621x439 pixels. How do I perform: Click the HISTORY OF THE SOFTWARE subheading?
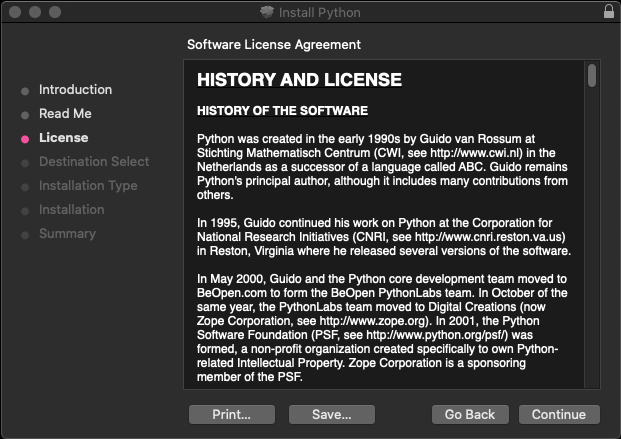pyautogui.click(x=282, y=111)
